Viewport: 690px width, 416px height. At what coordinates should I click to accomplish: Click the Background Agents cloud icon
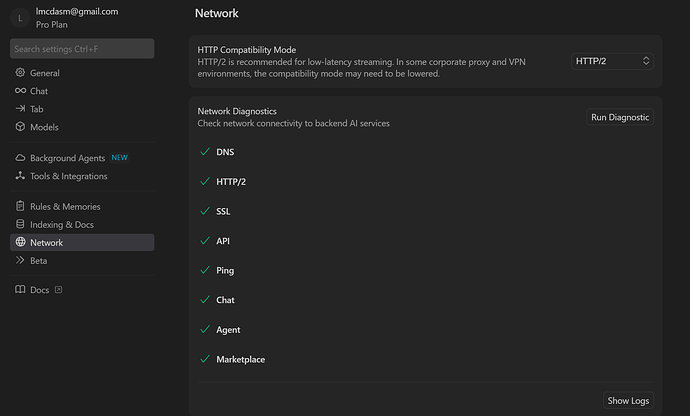(x=20, y=158)
